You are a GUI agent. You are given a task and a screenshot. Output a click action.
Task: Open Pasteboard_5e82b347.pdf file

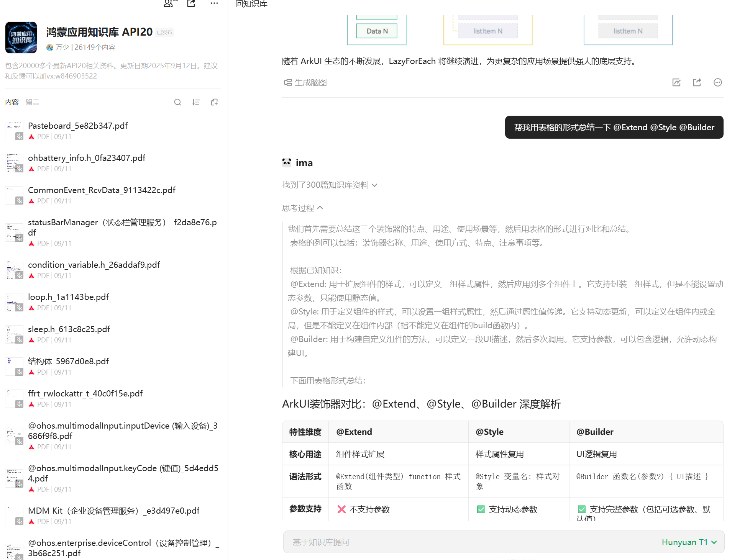click(78, 126)
